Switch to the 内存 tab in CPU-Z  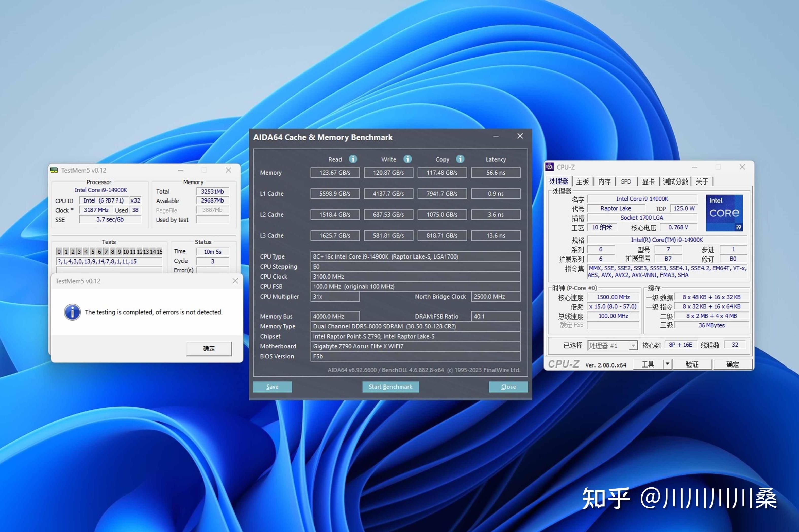[x=604, y=181]
